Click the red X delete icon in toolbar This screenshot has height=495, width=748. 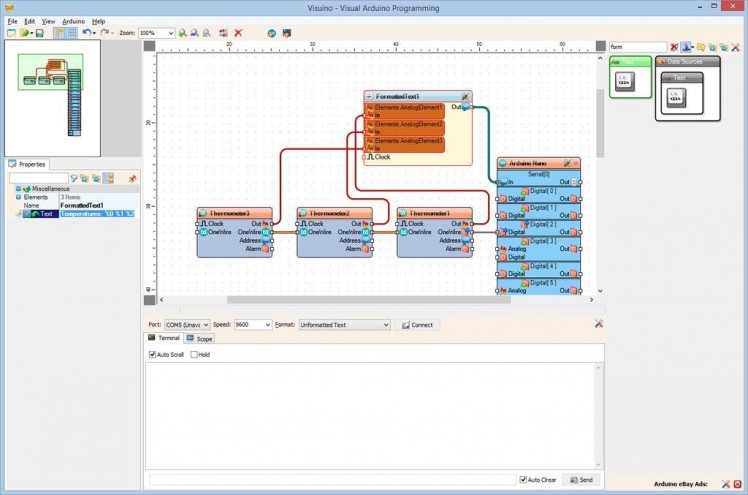[x=238, y=33]
